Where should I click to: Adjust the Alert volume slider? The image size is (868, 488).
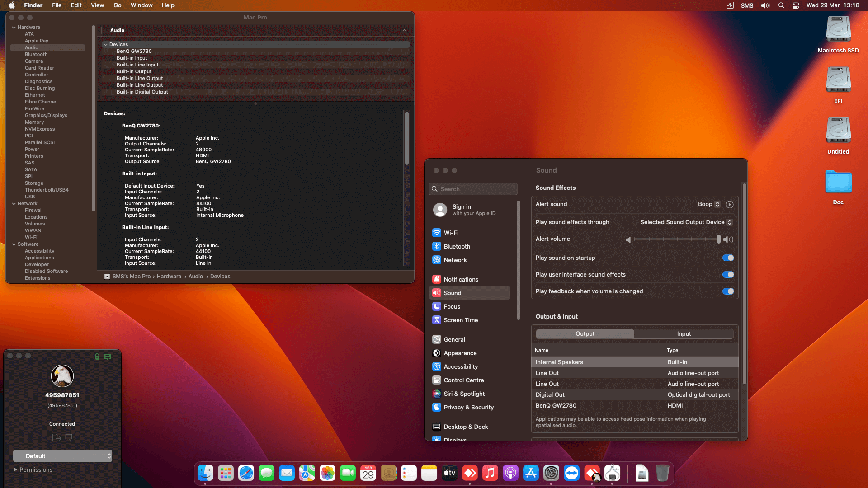click(x=677, y=239)
